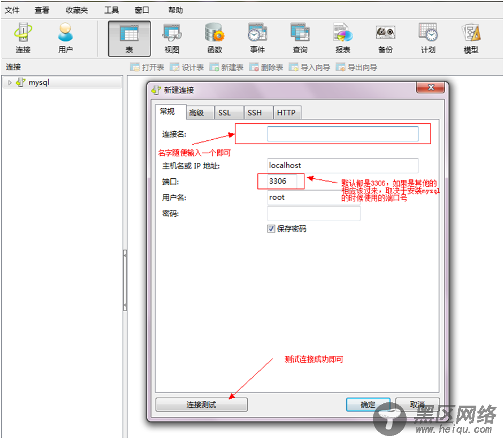The width and height of the screenshot is (504, 439).
Task: Focus the 连接名 (connection name) input field
Action: tap(343, 134)
